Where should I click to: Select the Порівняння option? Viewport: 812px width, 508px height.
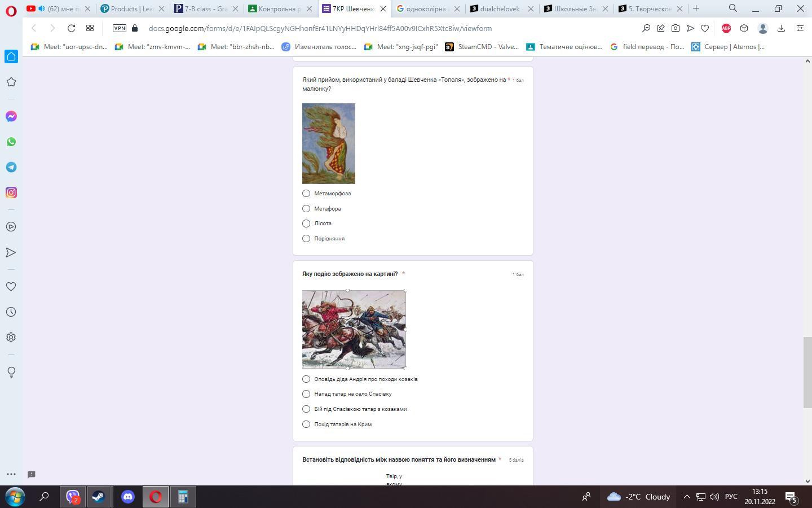pyautogui.click(x=306, y=239)
